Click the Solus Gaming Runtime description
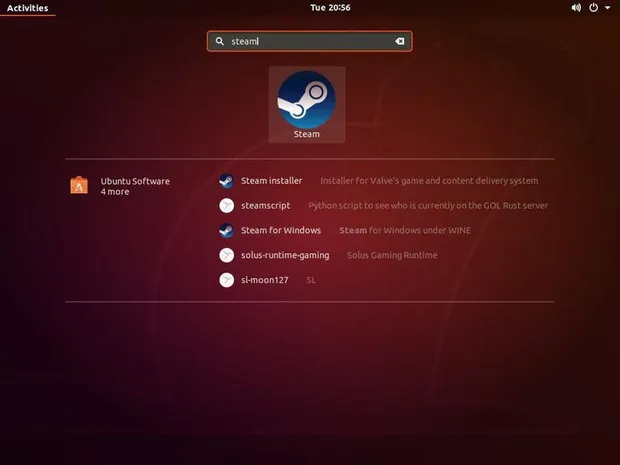The height and width of the screenshot is (465, 620). point(392,255)
